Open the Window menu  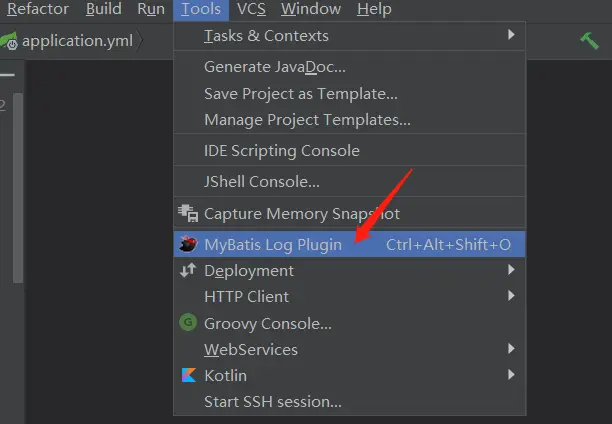[310, 9]
